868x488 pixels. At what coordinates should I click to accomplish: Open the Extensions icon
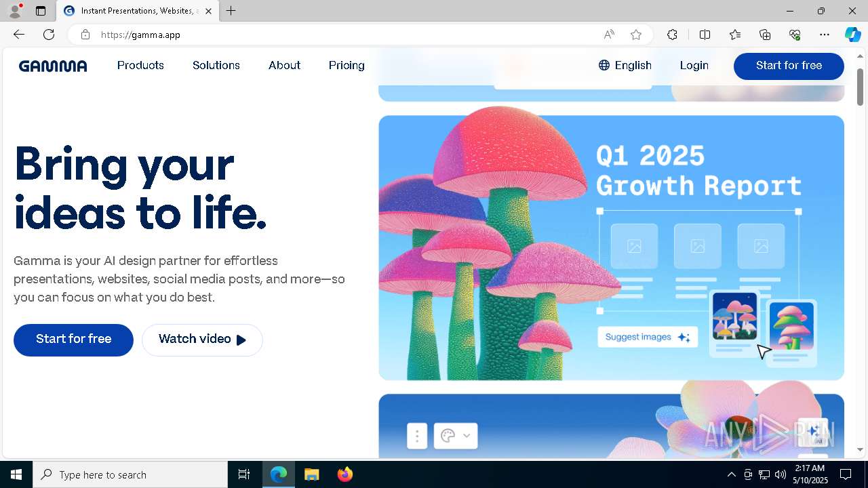(x=672, y=35)
